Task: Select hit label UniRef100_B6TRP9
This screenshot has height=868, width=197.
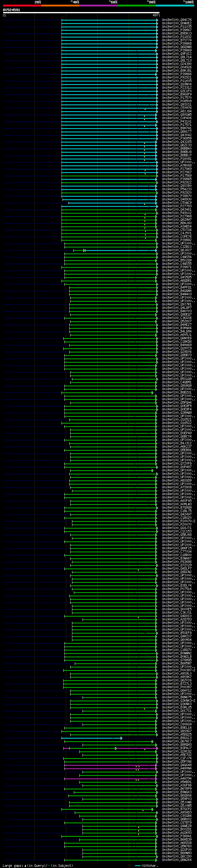Action: pos(177,789)
